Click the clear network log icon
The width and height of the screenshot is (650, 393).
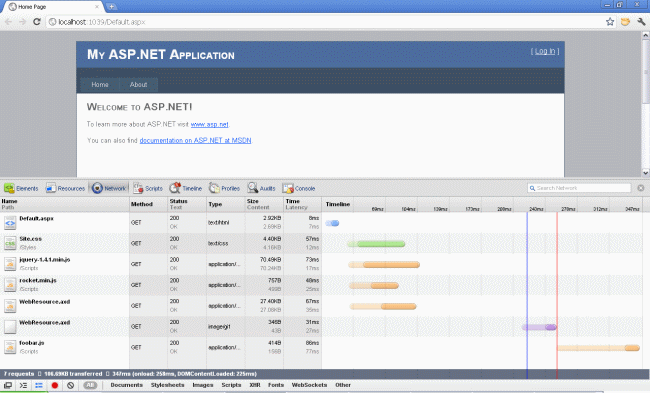[x=70, y=385]
